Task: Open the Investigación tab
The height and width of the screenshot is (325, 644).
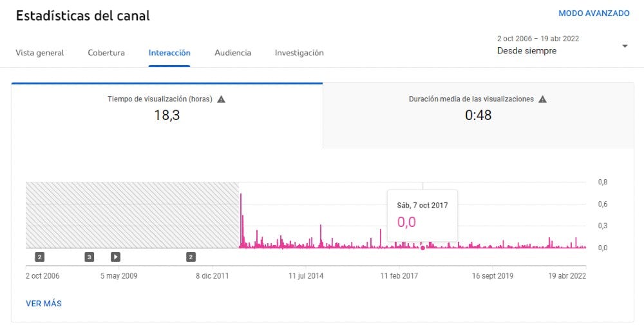Action: pos(299,53)
